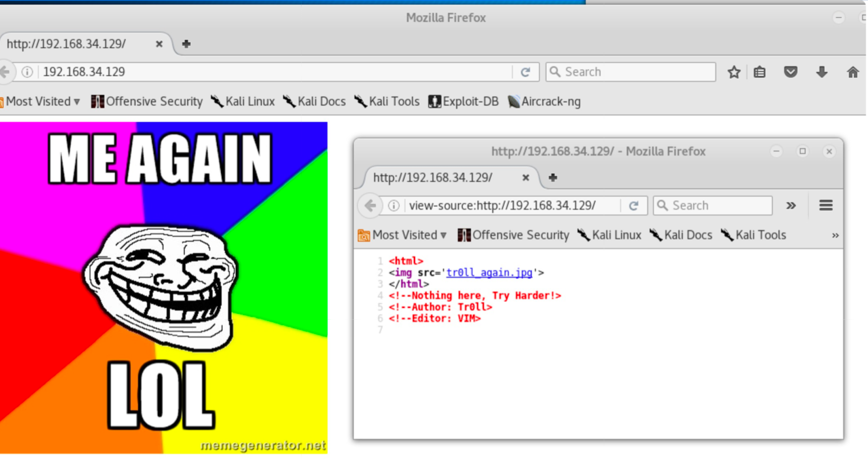The width and height of the screenshot is (868, 461).
Task: Open site info icon in main address bar
Action: (27, 72)
